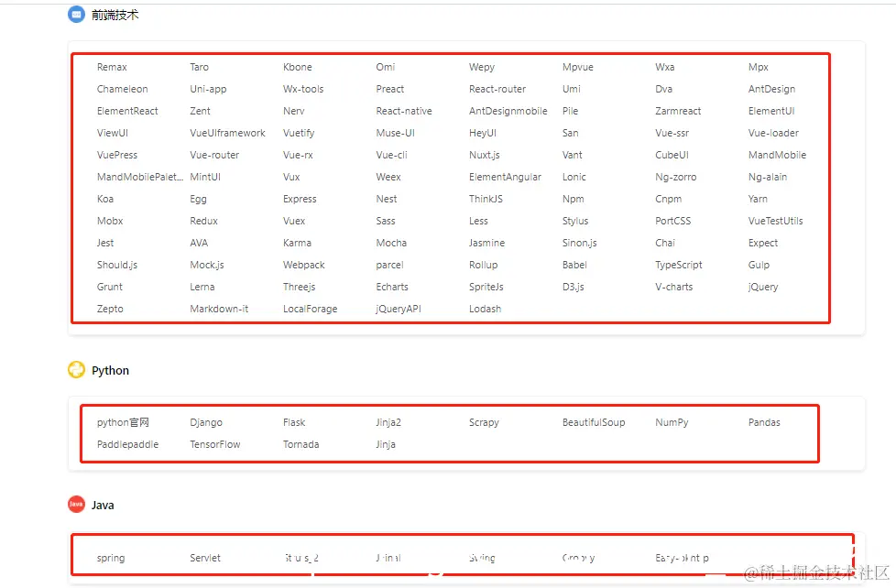Image resolution: width=896 pixels, height=588 pixels.
Task: Click the VueUIframework entry
Action: (x=227, y=133)
